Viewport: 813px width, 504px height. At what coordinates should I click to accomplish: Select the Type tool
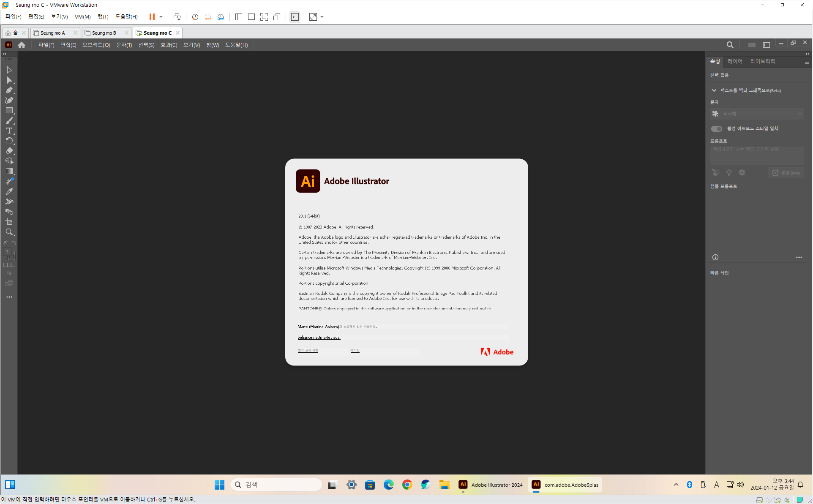click(9, 131)
